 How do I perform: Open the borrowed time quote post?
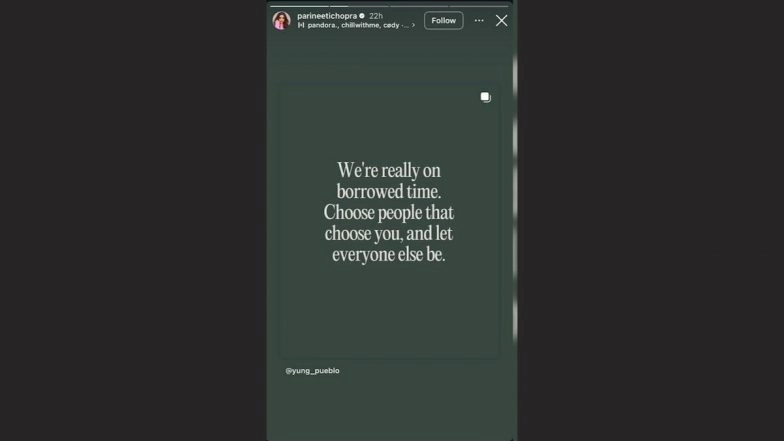389,222
